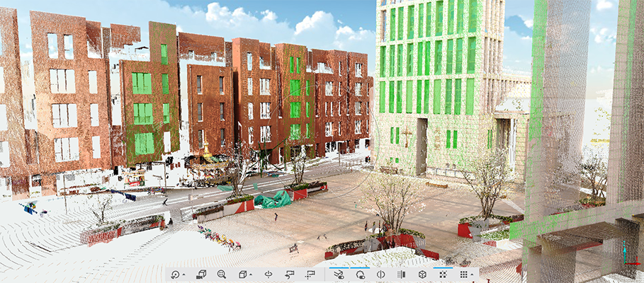
Task: Select the isometric cube icon
Action: point(422,275)
